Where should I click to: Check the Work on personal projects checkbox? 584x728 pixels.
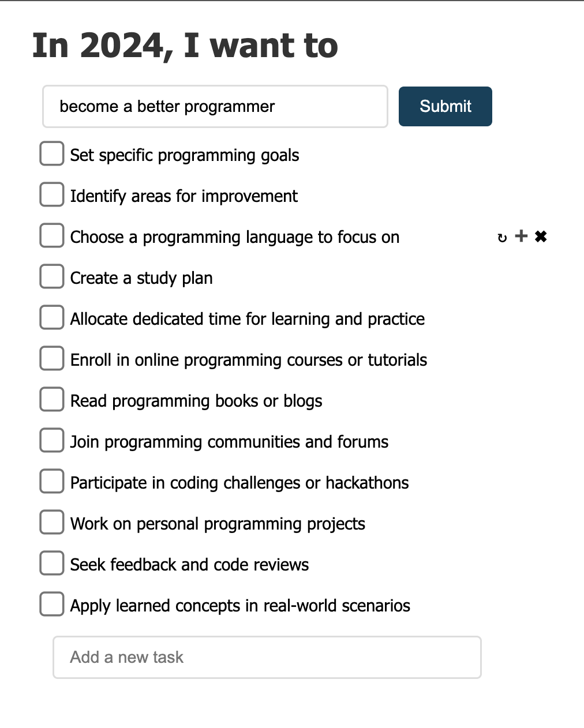(51, 522)
